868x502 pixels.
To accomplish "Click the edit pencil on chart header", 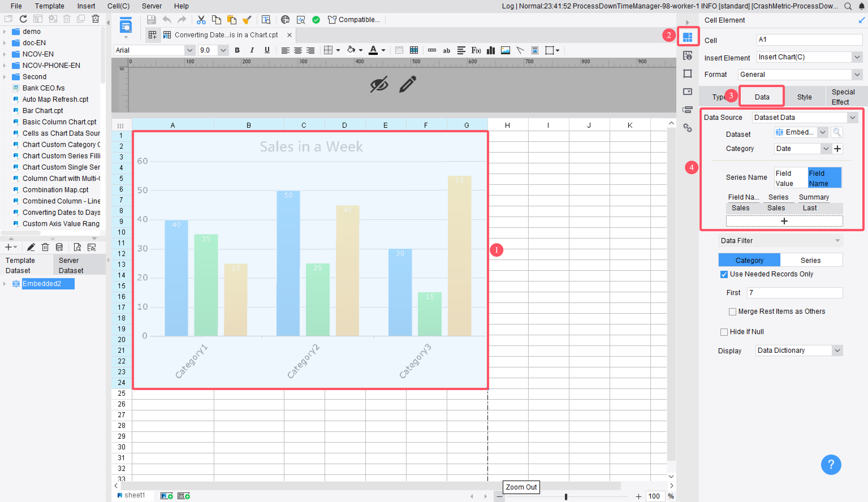I will click(x=407, y=84).
